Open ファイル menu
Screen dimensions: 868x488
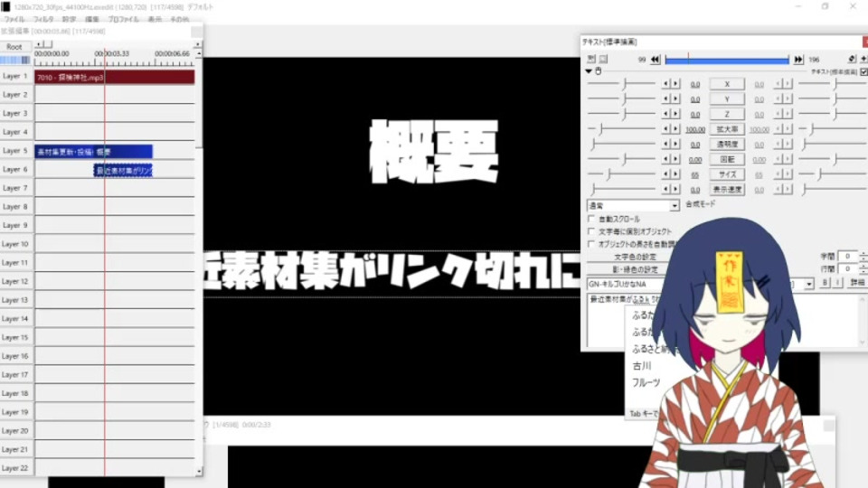14,19
